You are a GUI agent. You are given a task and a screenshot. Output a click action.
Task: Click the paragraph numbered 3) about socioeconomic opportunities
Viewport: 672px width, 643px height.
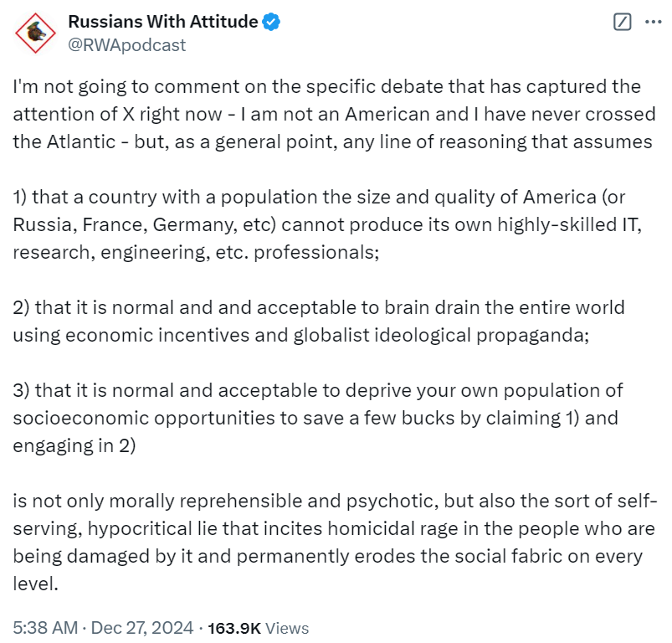pyautogui.click(x=318, y=418)
